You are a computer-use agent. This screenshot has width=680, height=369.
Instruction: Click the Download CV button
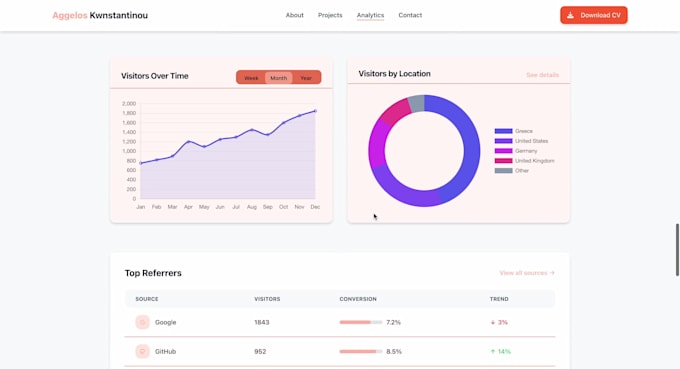[594, 15]
